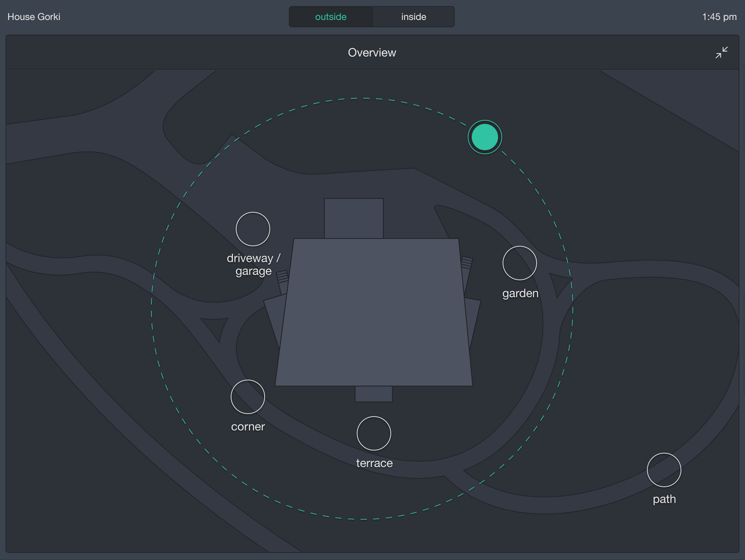Collapse the Overview panel with arrows icon
Screen dimensions: 745x560
pos(721,52)
